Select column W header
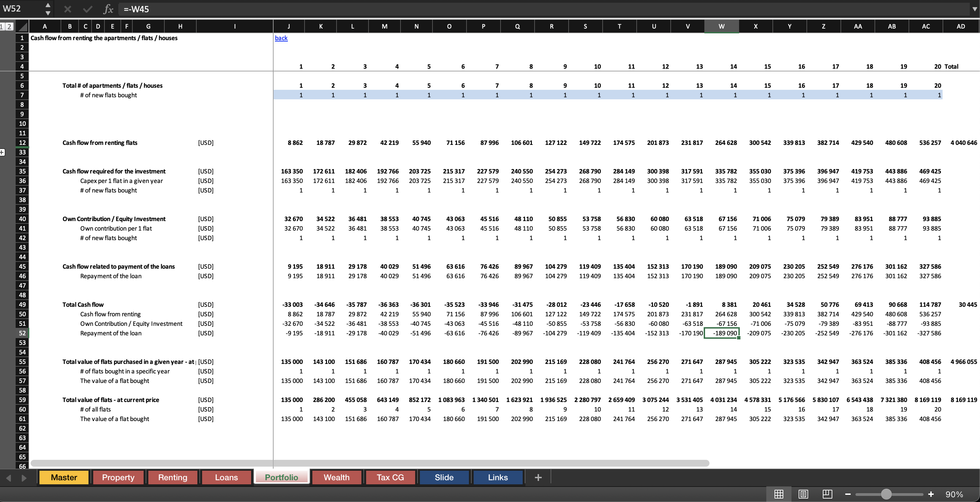The width and height of the screenshot is (980, 502). pos(721,26)
